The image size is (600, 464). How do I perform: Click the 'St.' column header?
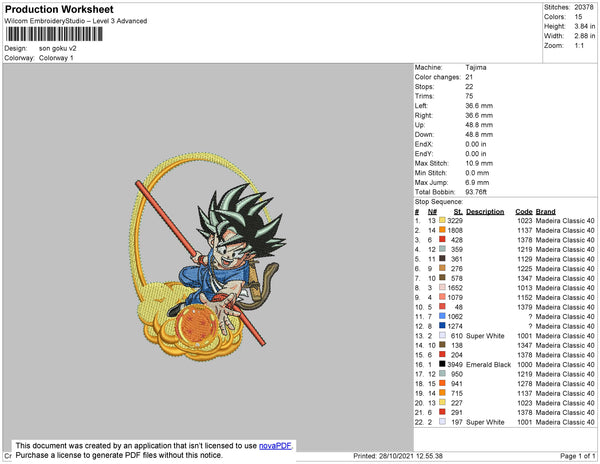coord(458,212)
